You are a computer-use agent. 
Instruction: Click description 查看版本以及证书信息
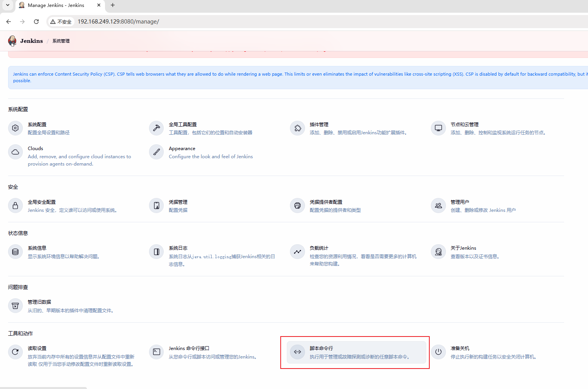point(476,257)
